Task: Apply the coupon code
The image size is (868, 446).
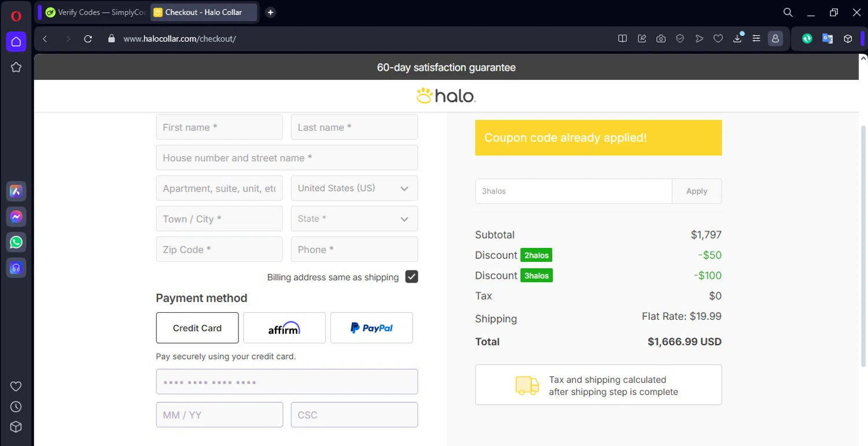Action: (697, 191)
